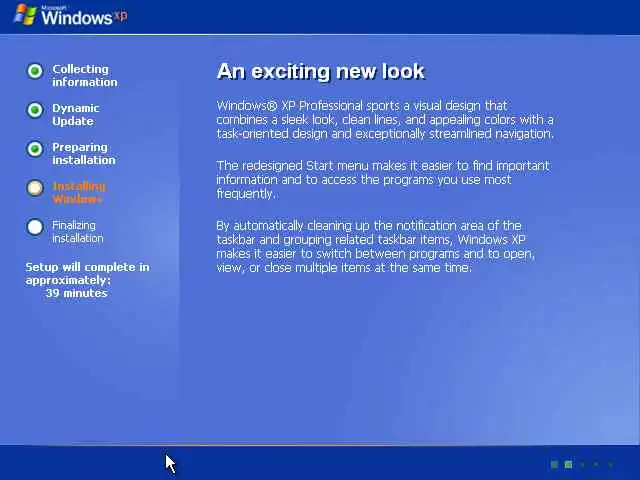This screenshot has width=640, height=480.
Task: Click the "Windows XP" wordmark in header
Action: coord(84,16)
